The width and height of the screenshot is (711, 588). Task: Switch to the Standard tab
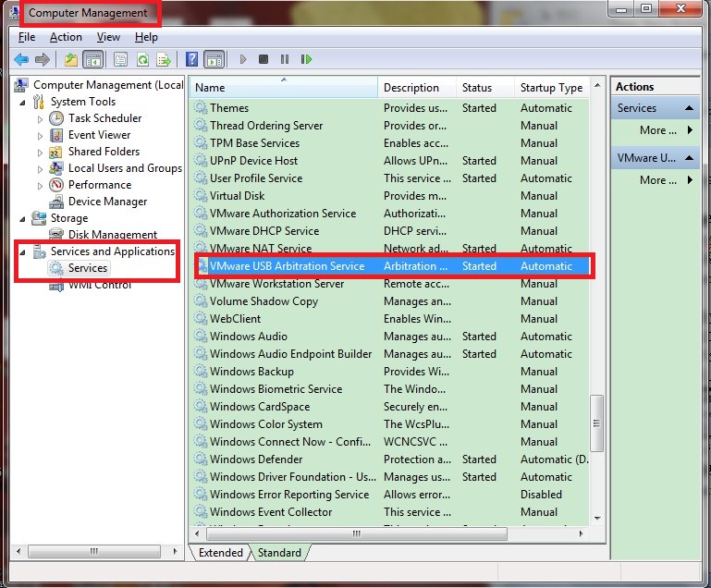tap(279, 553)
